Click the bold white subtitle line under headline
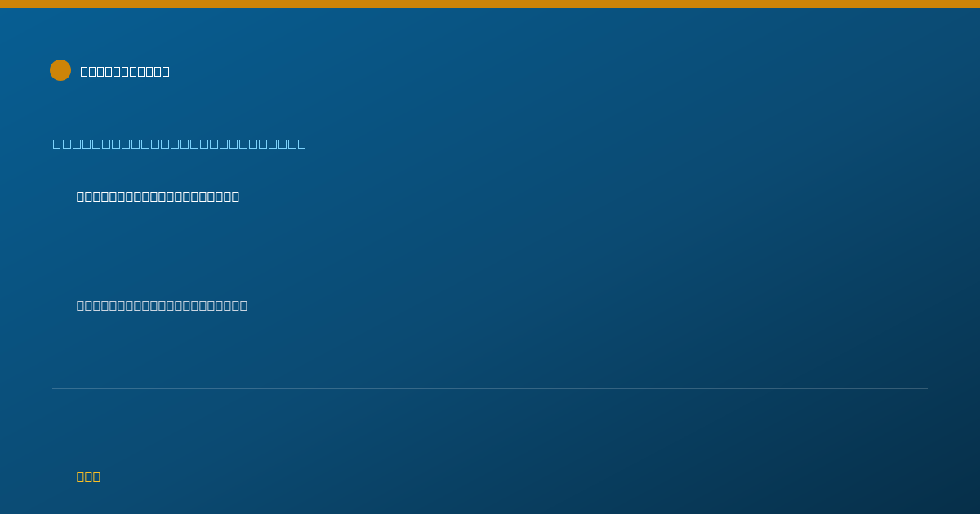The image size is (980, 514). (158, 196)
